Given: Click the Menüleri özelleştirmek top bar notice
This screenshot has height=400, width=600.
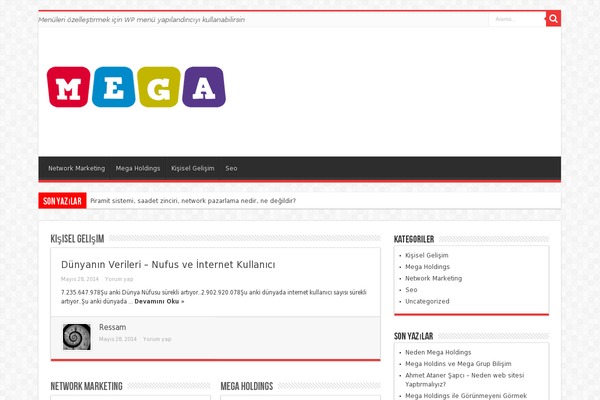Looking at the screenshot, I should [142, 20].
